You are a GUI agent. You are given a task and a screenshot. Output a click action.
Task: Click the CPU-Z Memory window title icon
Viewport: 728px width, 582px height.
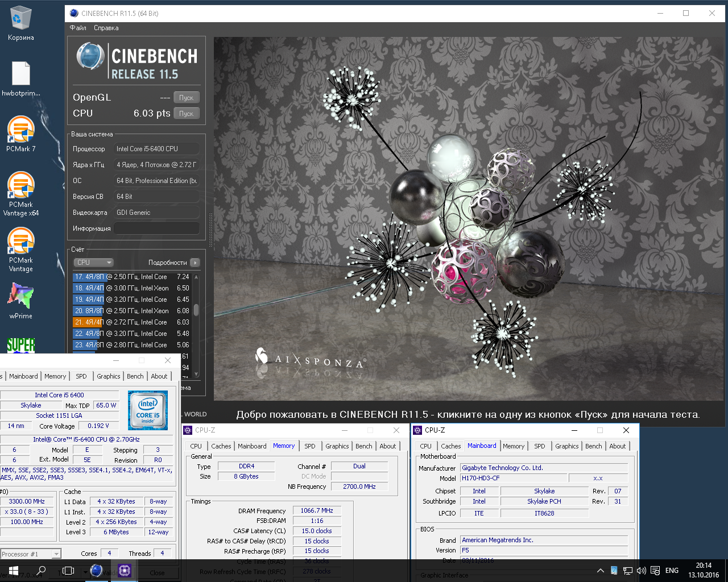(188, 430)
